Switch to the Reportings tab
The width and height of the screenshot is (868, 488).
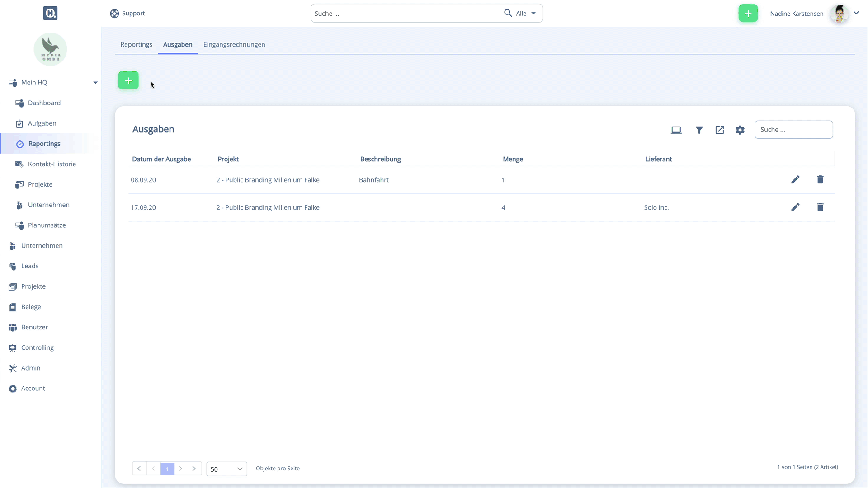(x=137, y=44)
